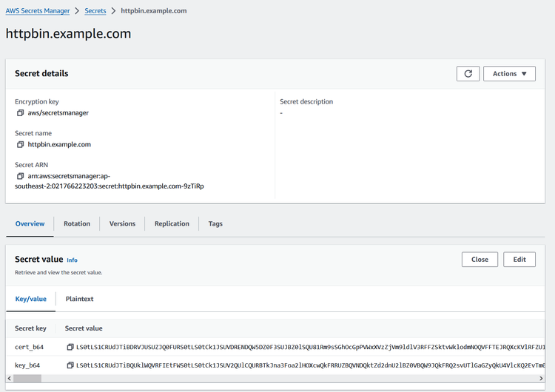Viewport: 555px width, 392px height.
Task: Select the Tags tab
Action: click(215, 224)
